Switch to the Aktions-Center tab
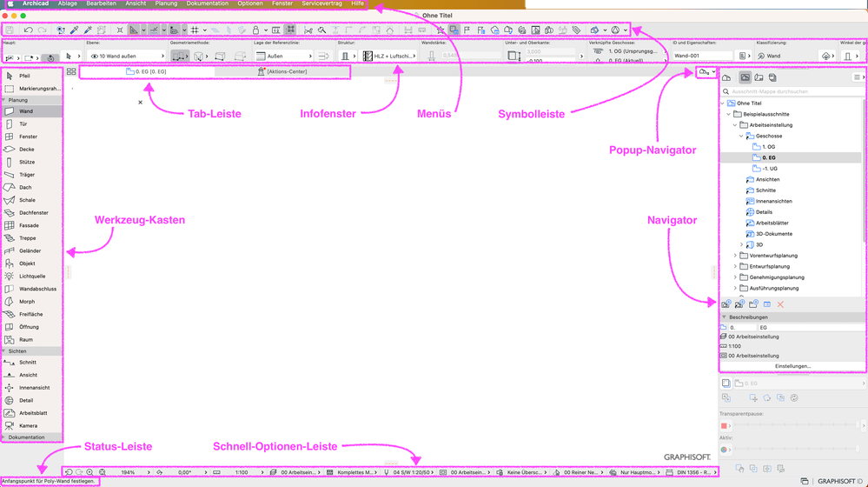This screenshot has height=487, width=868. (x=282, y=71)
